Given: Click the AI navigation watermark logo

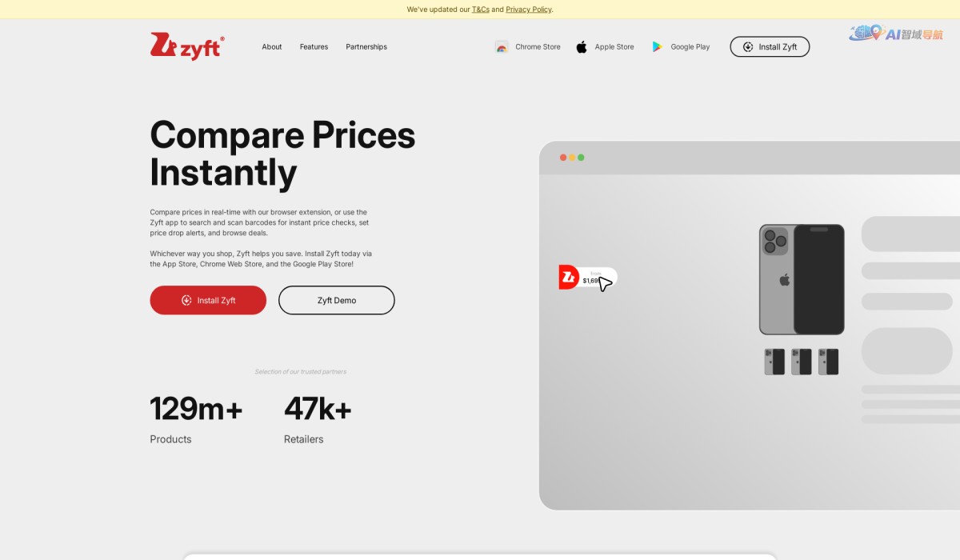Looking at the screenshot, I should (896, 34).
